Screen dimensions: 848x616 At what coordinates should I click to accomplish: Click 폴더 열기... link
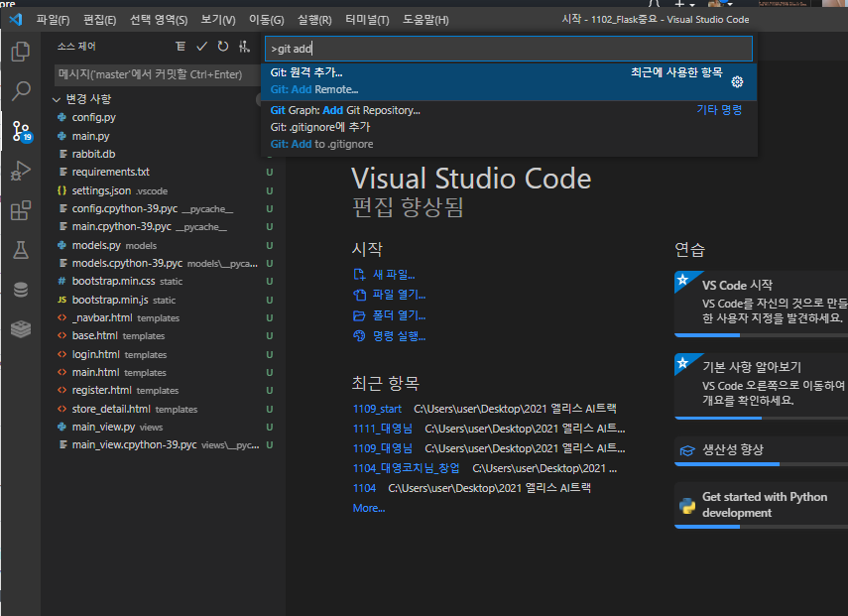[x=399, y=315]
